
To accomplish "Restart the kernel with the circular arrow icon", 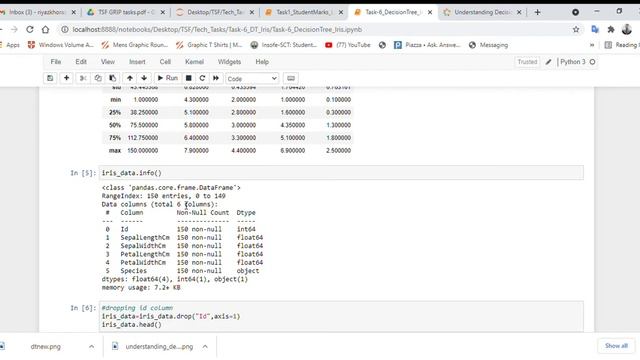I will [202, 78].
